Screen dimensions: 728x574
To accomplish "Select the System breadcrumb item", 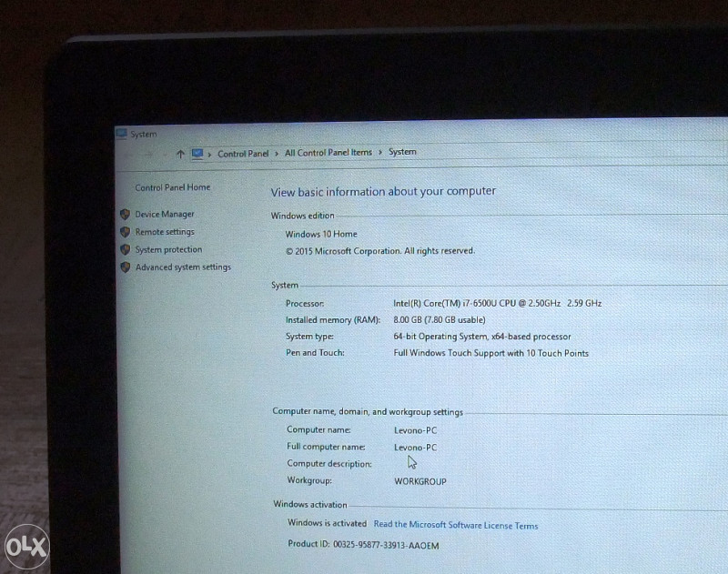I will point(402,152).
